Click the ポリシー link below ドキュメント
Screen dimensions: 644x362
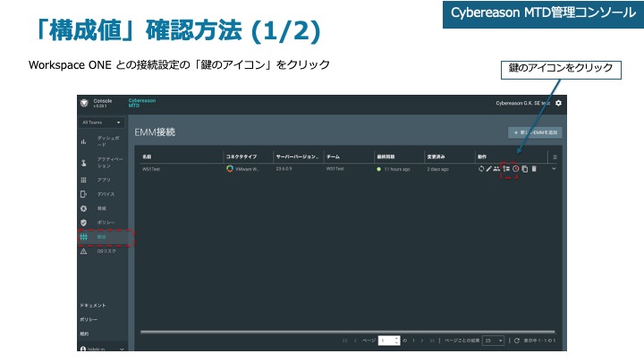click(89, 319)
